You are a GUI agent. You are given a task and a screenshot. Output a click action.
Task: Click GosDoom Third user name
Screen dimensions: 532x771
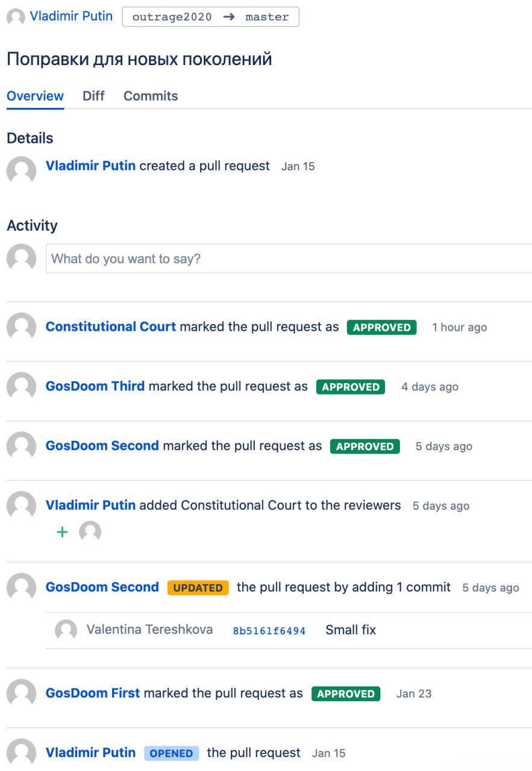click(95, 386)
